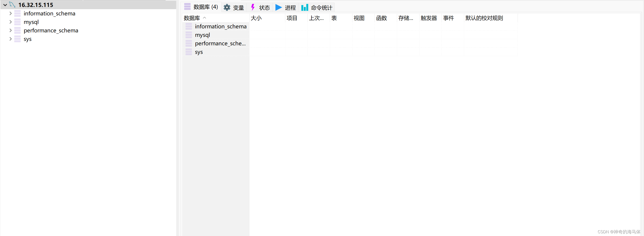Click the sys database icon in tree
The image size is (644, 236).
[x=17, y=39]
